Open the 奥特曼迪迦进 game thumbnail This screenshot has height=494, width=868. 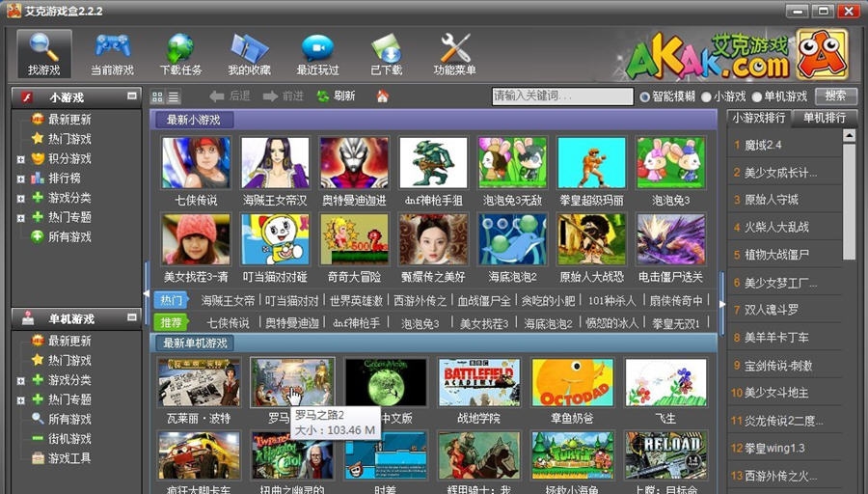(x=354, y=163)
